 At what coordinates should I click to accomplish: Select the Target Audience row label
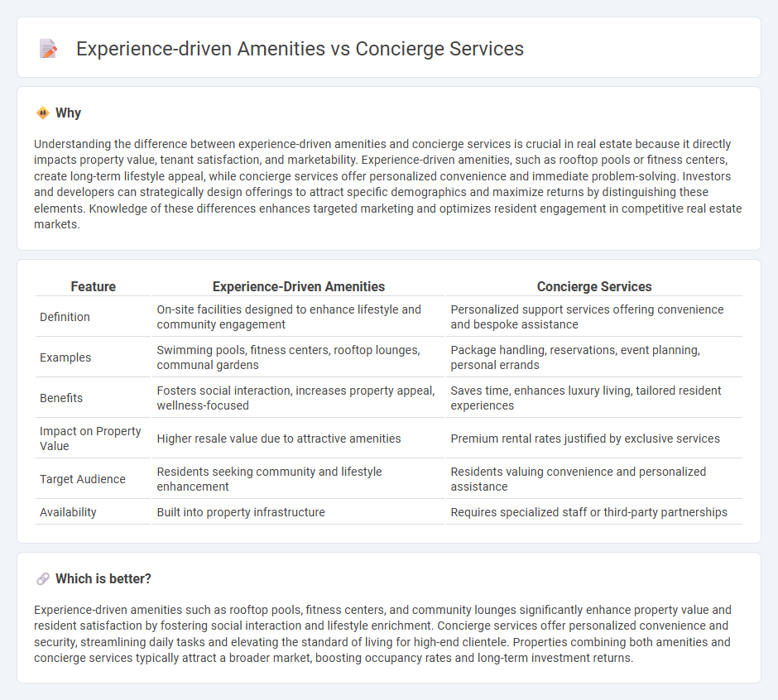click(83, 479)
